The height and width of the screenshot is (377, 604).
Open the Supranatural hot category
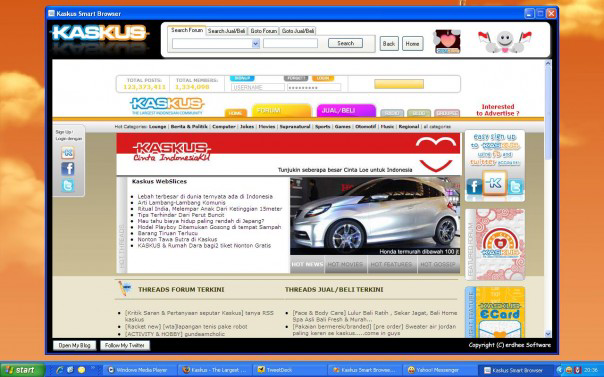click(295, 126)
